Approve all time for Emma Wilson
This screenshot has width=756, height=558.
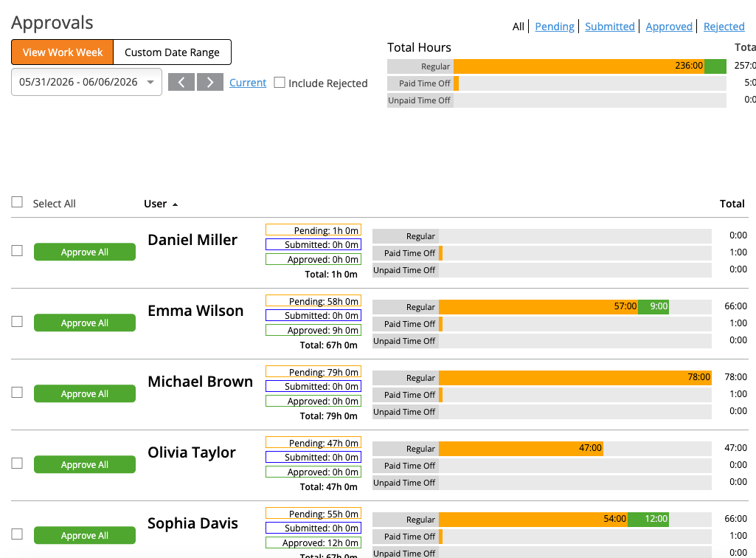(x=85, y=323)
